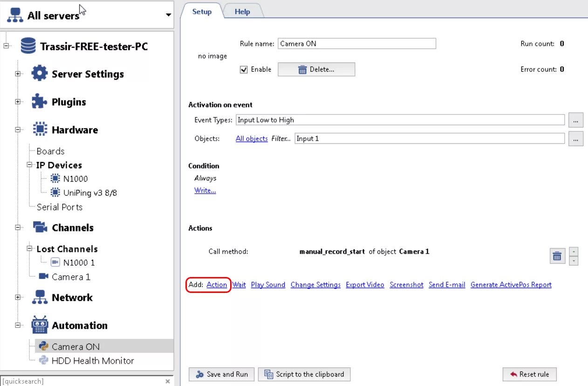Viewport: 588px width, 386px height.
Task: Collapse the Hardware tree node
Action: tap(18, 129)
